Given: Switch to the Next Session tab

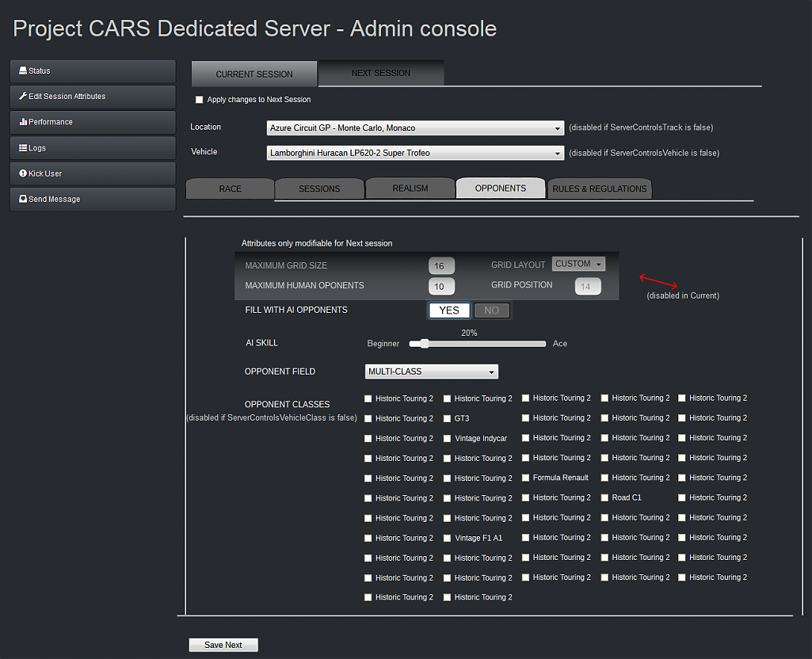Looking at the screenshot, I should [381, 74].
